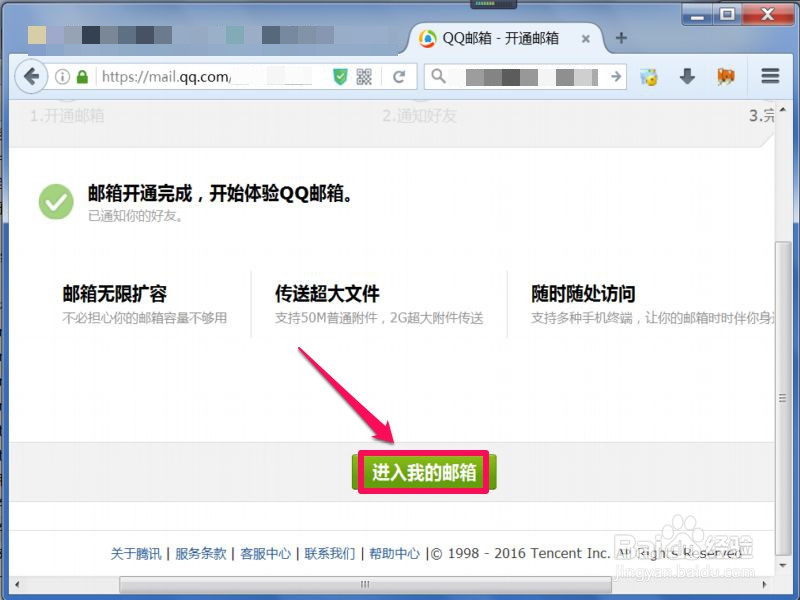This screenshot has height=600, width=800.
Task: Click the 进入我的邮箱 button
Action: click(x=423, y=472)
